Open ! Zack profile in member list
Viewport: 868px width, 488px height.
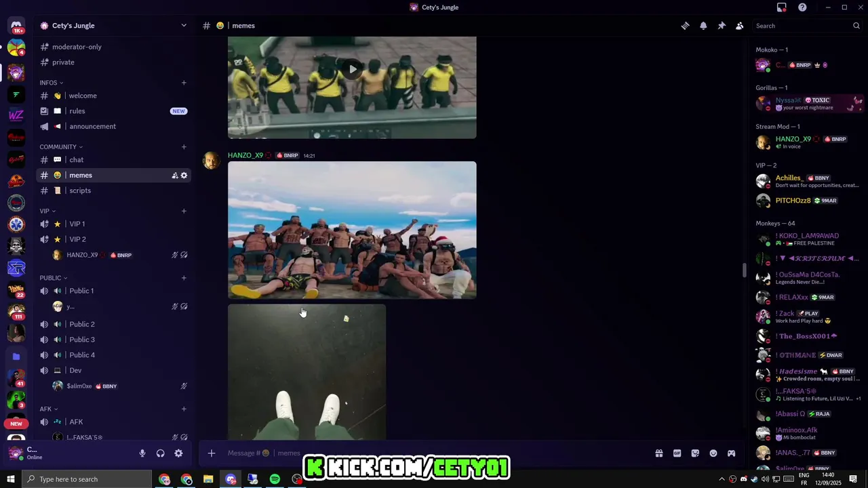click(x=808, y=317)
